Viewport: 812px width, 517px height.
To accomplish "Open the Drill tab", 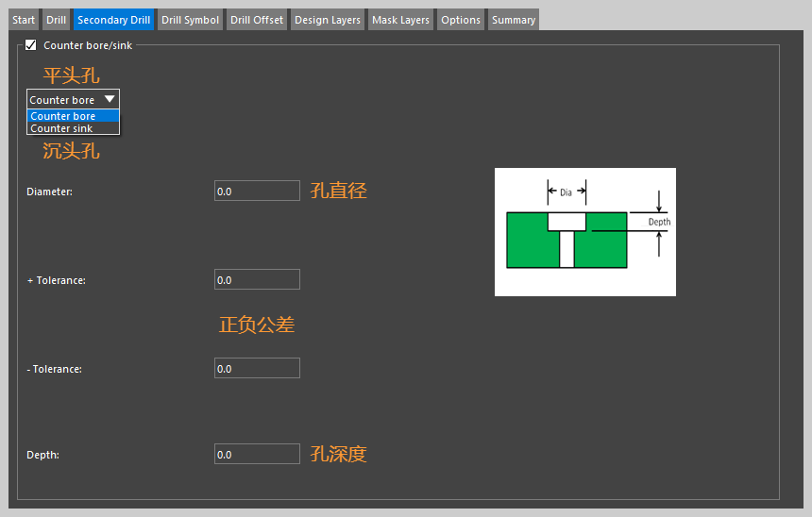I will pos(56,20).
